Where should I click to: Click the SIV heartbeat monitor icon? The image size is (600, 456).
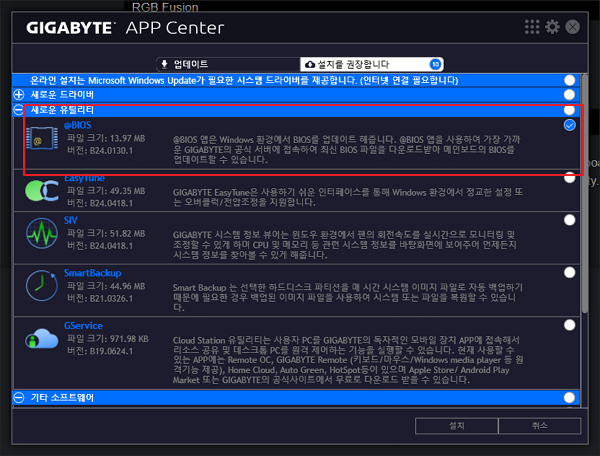pyautogui.click(x=42, y=233)
